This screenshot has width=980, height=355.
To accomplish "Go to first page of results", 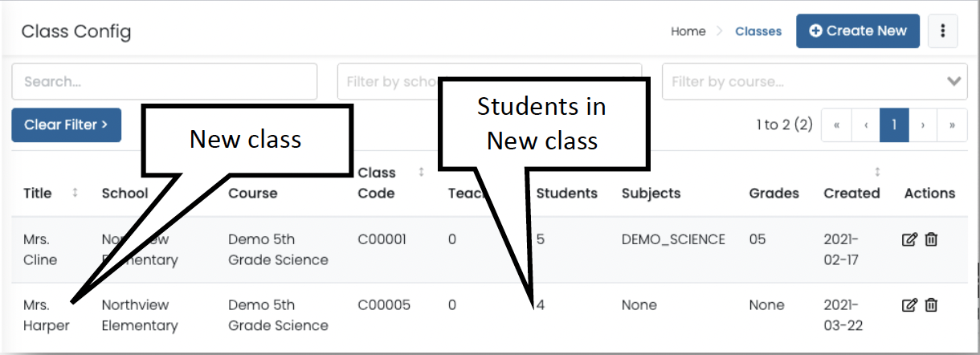I will (x=836, y=125).
